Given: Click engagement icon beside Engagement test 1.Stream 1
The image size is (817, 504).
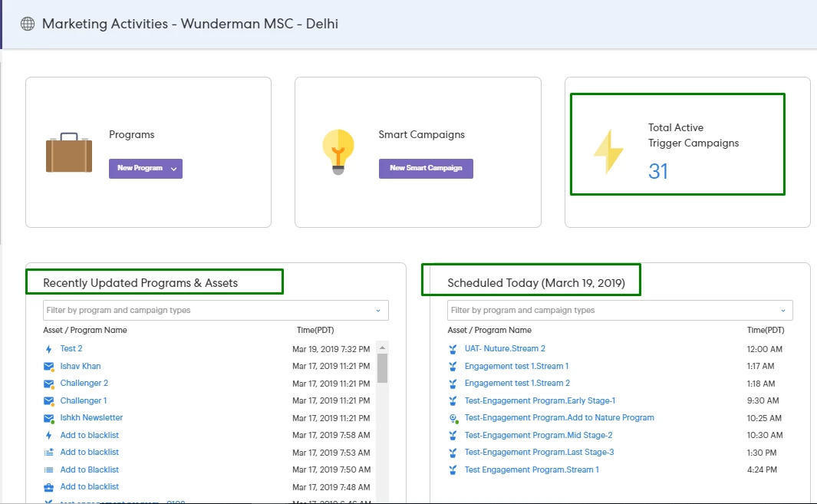Looking at the screenshot, I should [453, 367].
